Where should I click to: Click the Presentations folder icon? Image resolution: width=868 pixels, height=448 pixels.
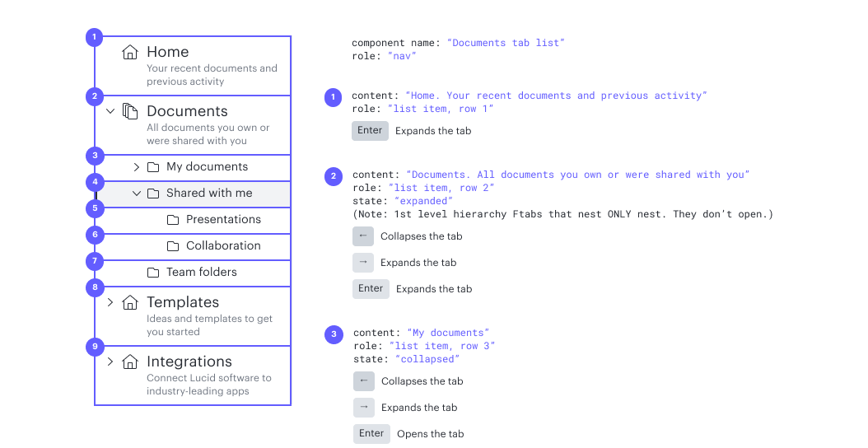coord(173,220)
